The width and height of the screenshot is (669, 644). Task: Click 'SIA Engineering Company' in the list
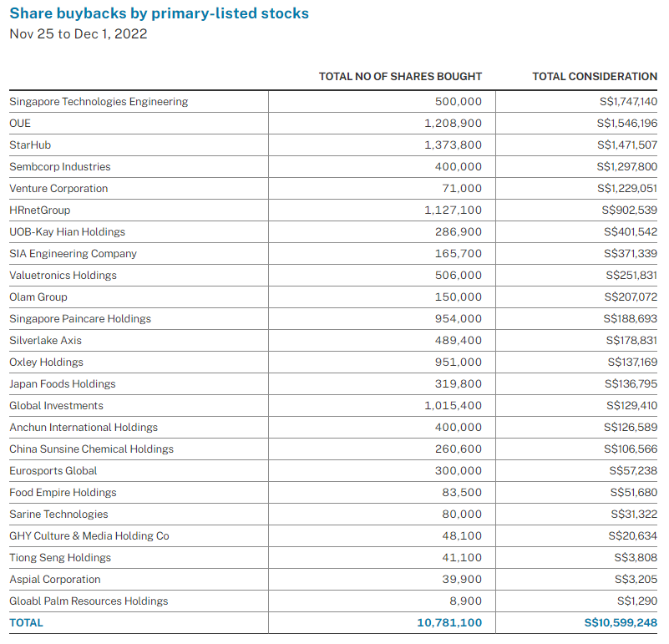tap(73, 254)
